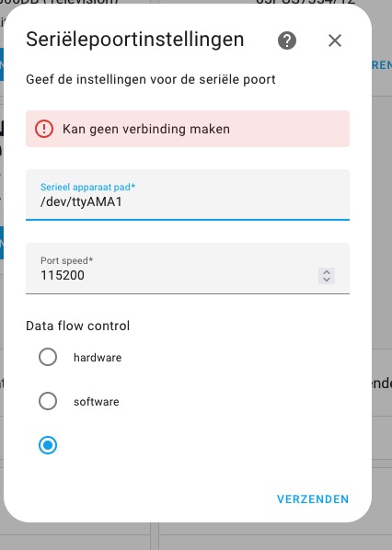
Task: Decrease port speed with the down arrow
Action: (327, 280)
